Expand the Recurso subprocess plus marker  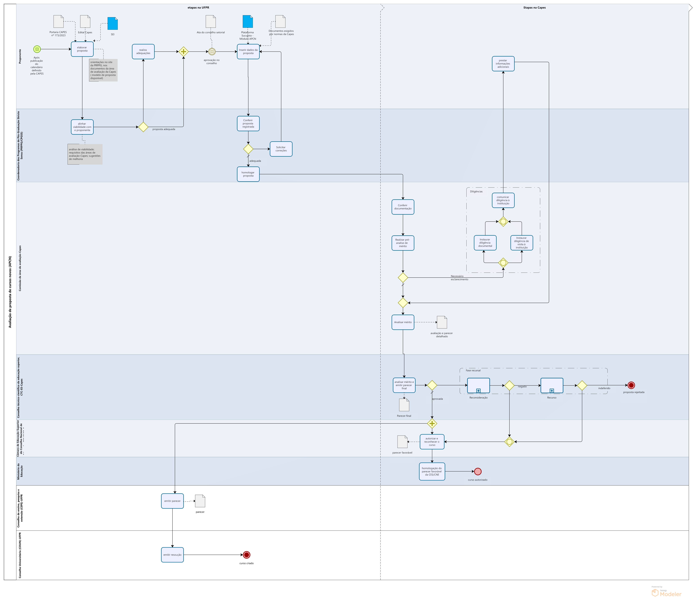click(x=552, y=391)
